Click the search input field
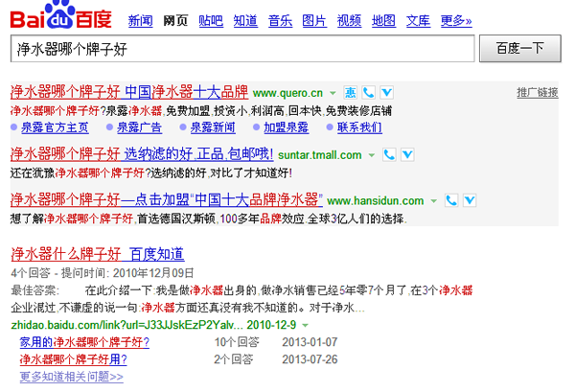The image size is (575, 392). coord(242,49)
